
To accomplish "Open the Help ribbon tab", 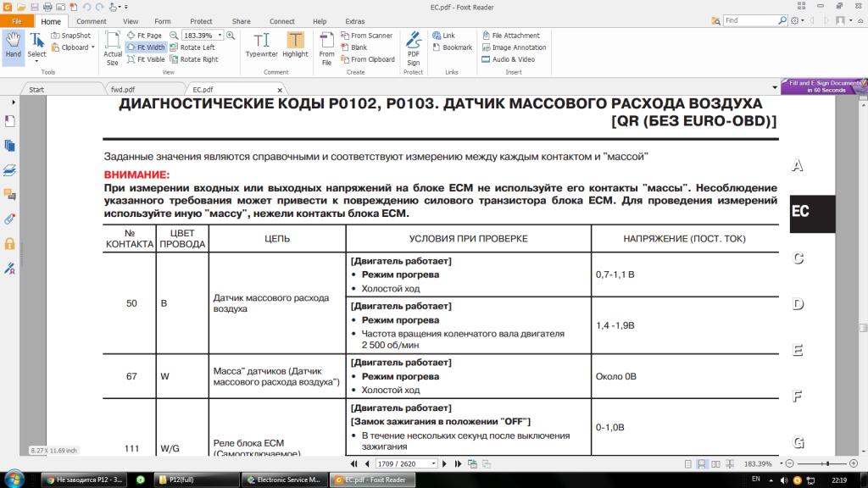I will point(320,21).
